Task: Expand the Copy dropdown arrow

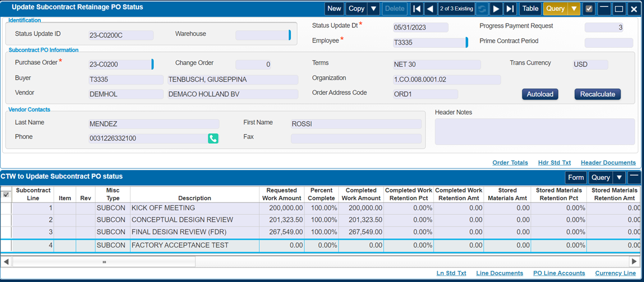Action: click(374, 8)
